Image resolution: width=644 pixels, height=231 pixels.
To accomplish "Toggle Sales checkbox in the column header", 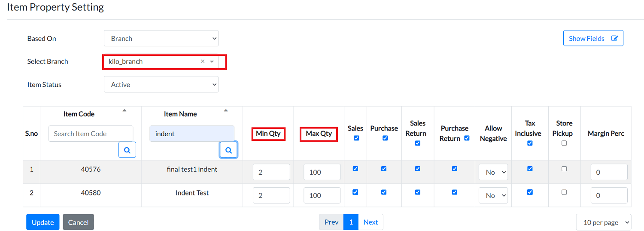I will pos(355,138).
